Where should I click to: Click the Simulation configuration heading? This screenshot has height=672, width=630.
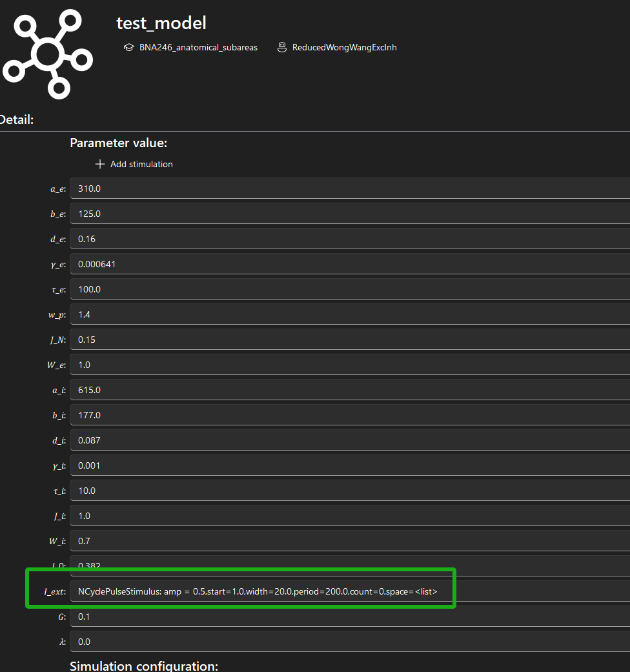coord(144,666)
